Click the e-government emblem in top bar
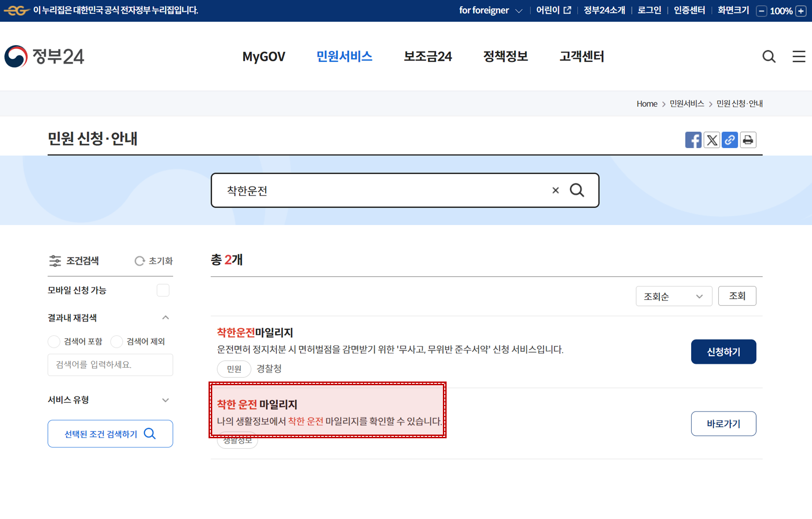Screen dimensions: 812x519 17,10
